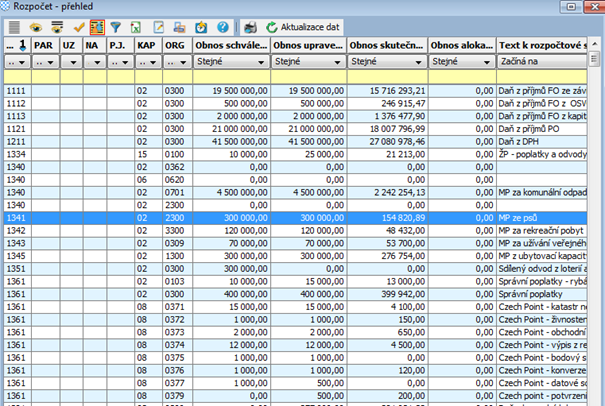Click the first list icon in toolbar

[x=14, y=28]
